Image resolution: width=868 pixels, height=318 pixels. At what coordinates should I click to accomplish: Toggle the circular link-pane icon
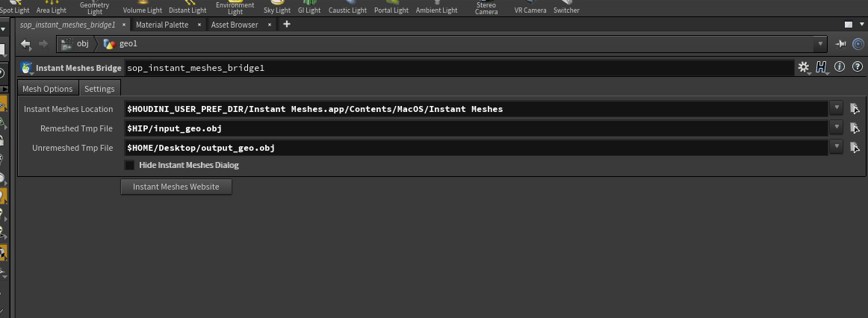coord(858,44)
